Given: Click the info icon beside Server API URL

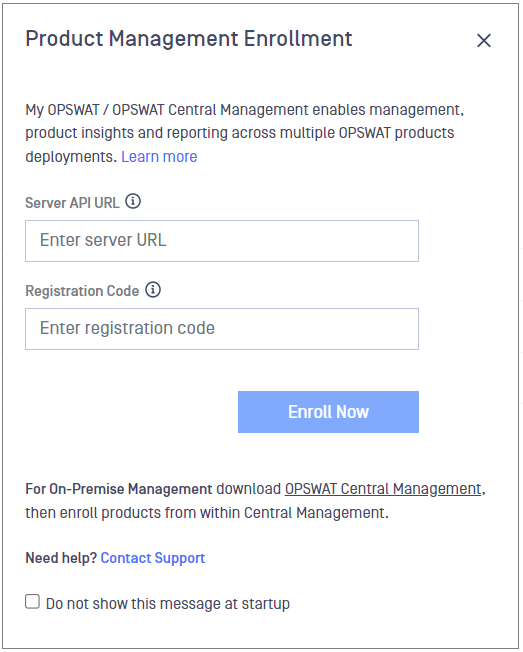Looking at the screenshot, I should [x=133, y=201].
